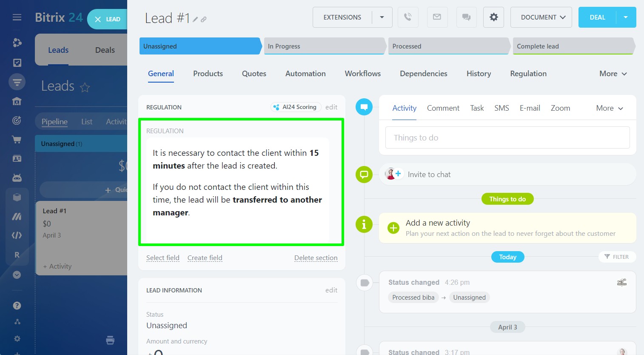
Task: Click the pencil icon to edit the lead title
Action: [x=195, y=20]
